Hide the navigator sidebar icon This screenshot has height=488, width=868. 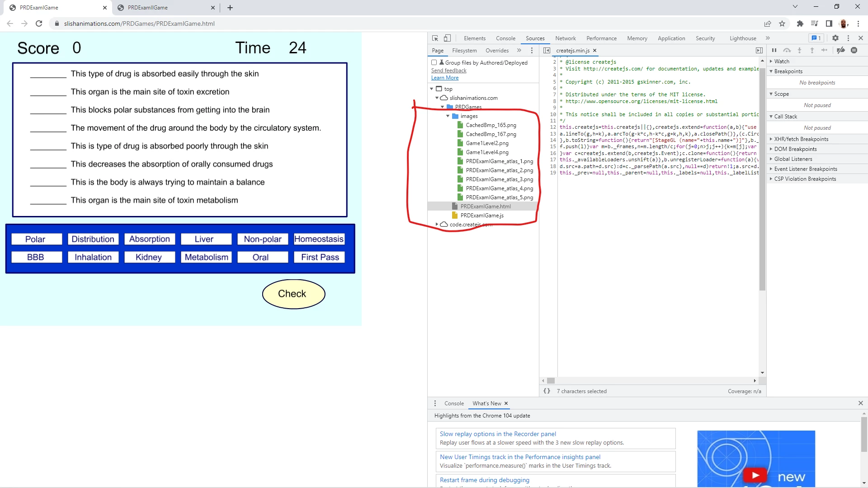(x=547, y=51)
